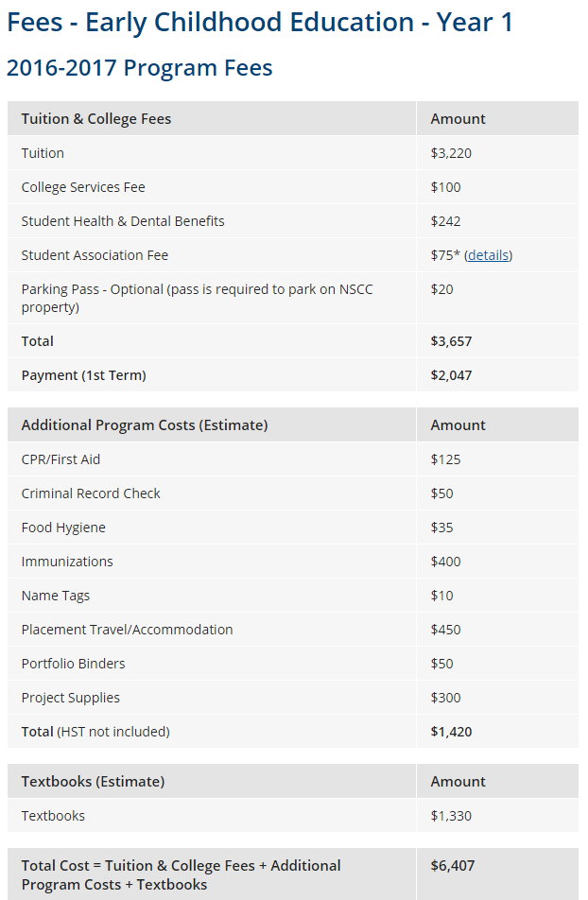Screen dimensions: 588x900
Task: Select the Payment (1st Term) amount of $2,047
Action: (x=451, y=375)
